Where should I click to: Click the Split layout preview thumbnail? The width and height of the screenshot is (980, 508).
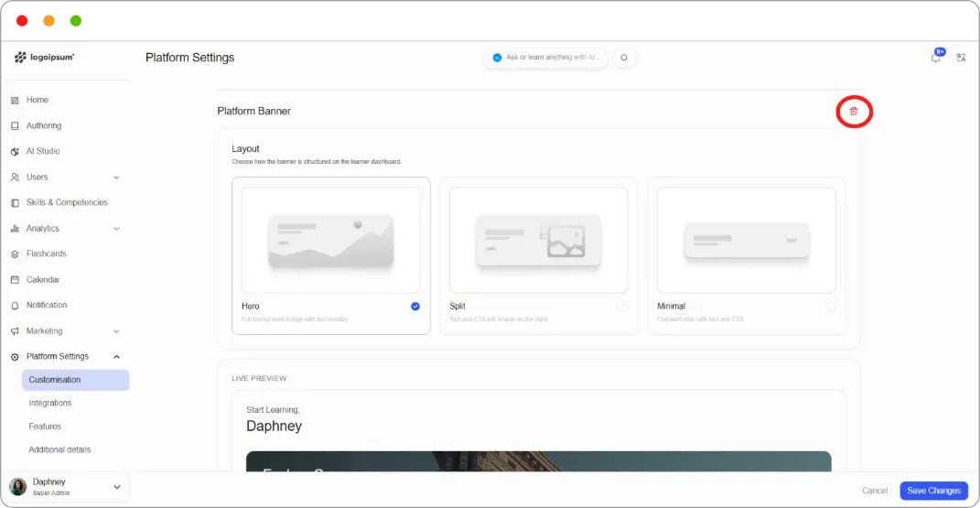coord(538,240)
